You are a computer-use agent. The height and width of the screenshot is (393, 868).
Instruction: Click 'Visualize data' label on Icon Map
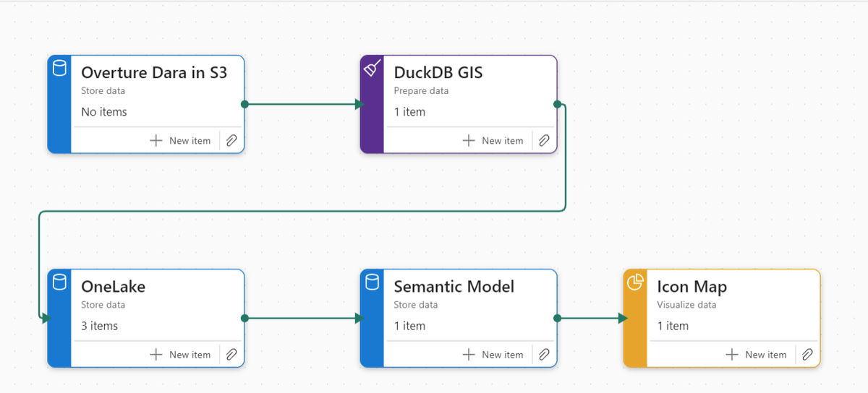coord(686,305)
